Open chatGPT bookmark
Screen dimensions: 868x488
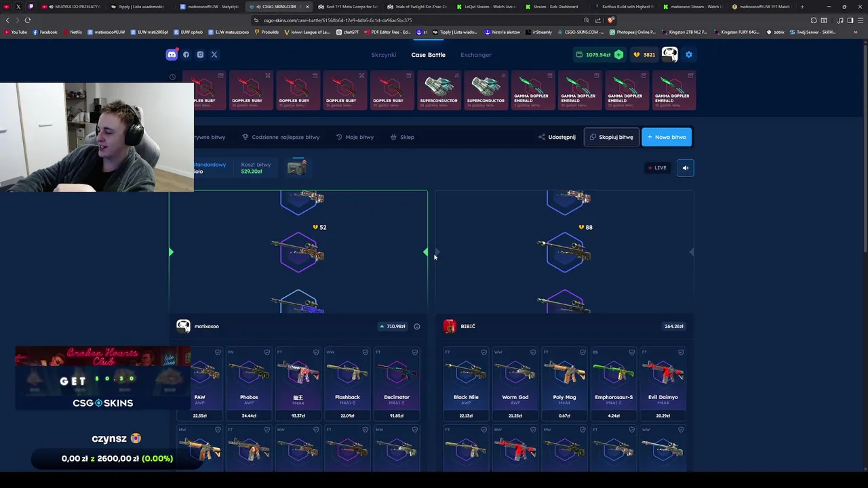(347, 32)
